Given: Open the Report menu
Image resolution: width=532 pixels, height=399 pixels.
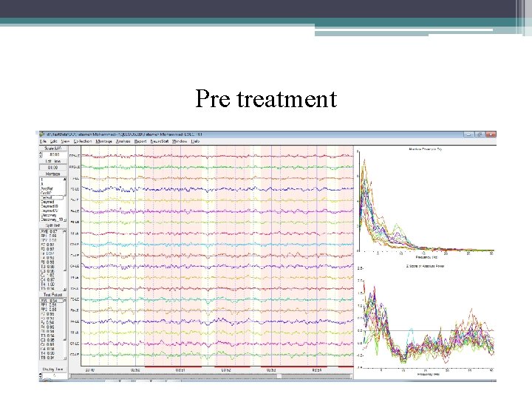Looking at the screenshot, I should [x=140, y=141].
